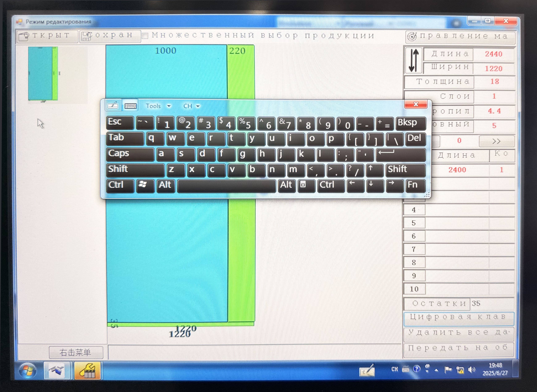Open the CH language dropdown

click(x=191, y=106)
